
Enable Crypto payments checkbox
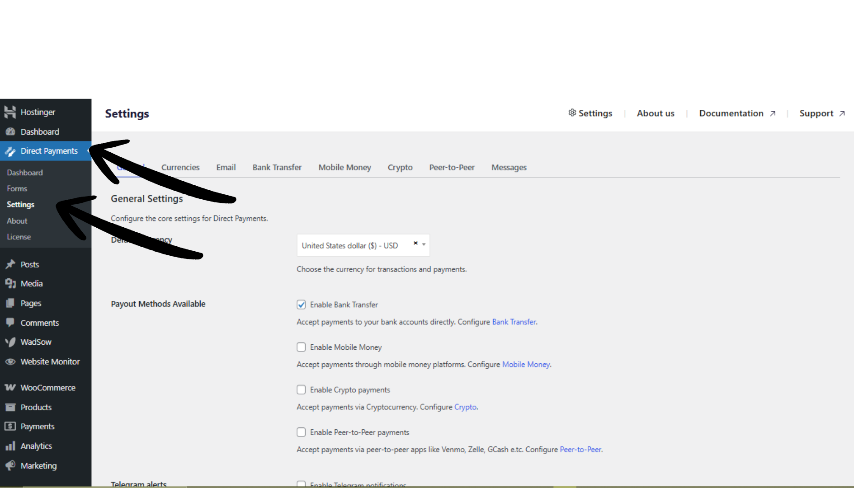tap(301, 389)
